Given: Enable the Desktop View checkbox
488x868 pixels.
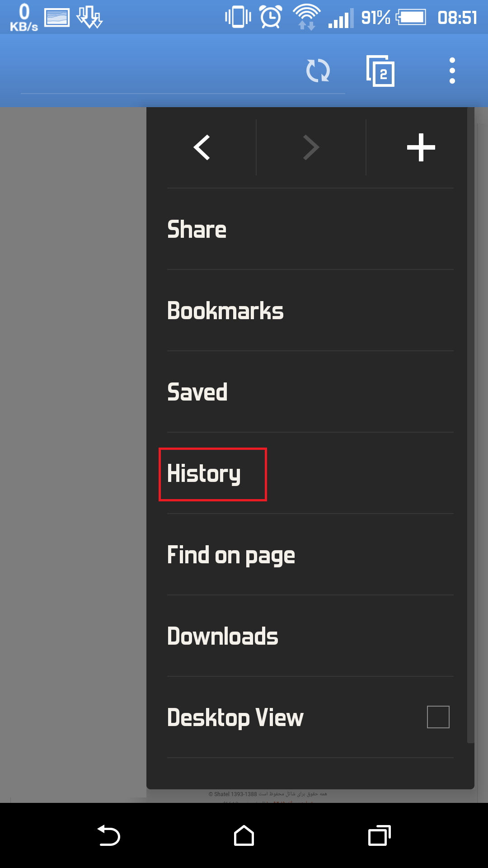Looking at the screenshot, I should (x=438, y=717).
